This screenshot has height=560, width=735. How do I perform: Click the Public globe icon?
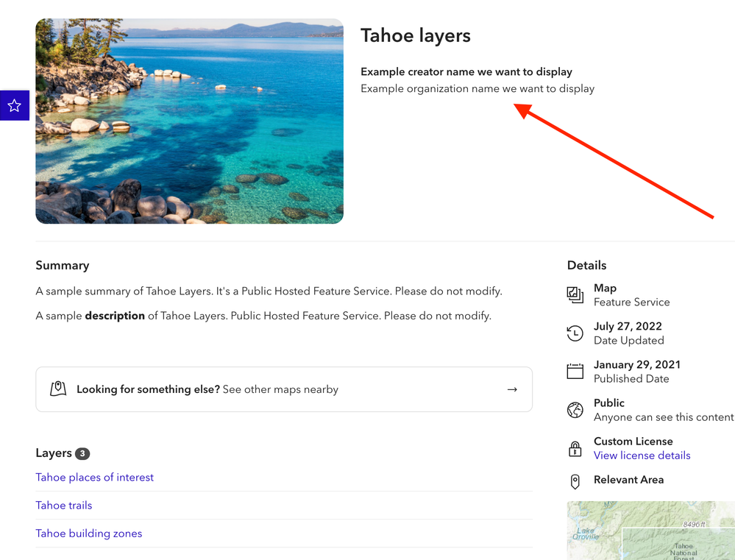coord(575,410)
